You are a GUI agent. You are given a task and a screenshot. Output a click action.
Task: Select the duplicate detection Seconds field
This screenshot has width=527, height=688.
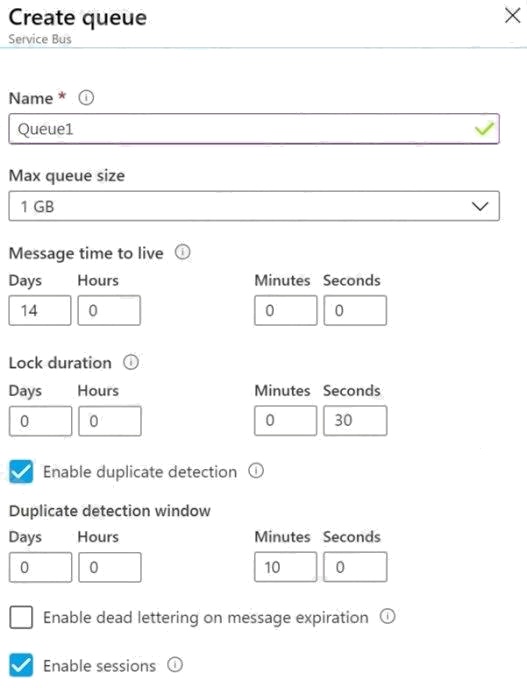tap(355, 567)
